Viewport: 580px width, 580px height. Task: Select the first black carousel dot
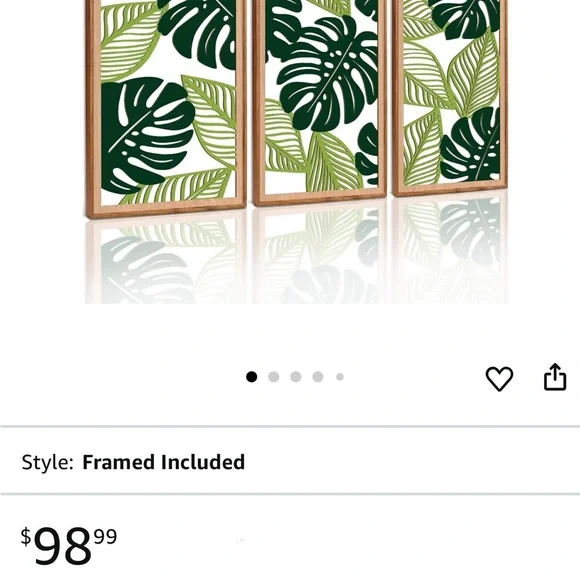pyautogui.click(x=252, y=377)
